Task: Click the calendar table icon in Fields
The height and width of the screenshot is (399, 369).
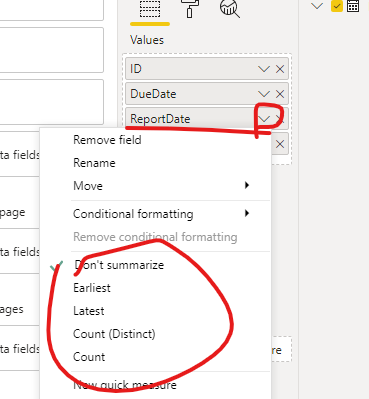Action: pos(353,6)
